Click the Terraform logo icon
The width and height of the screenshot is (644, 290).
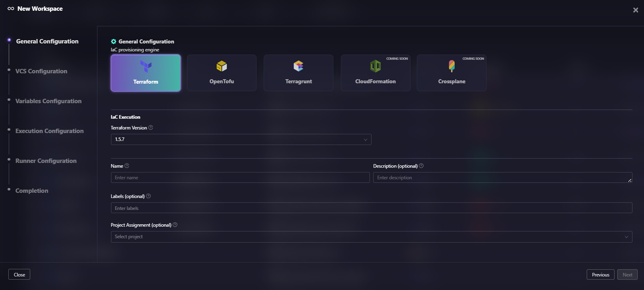[146, 66]
